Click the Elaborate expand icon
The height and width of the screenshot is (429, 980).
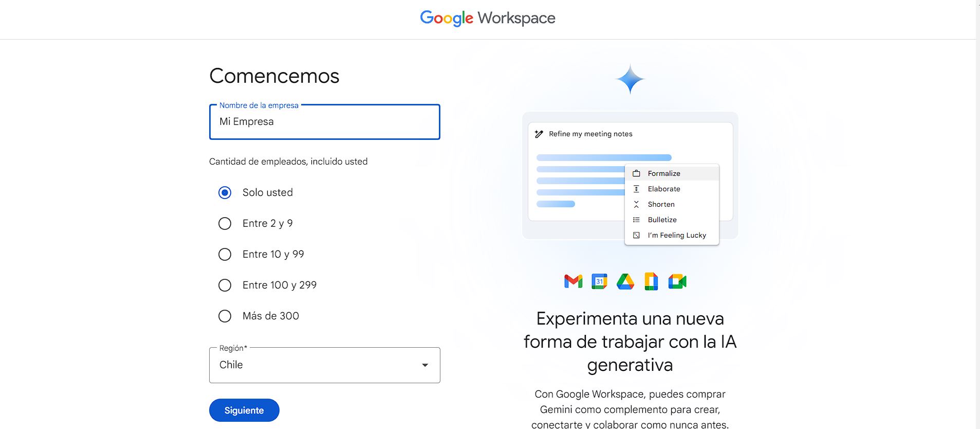pos(636,189)
